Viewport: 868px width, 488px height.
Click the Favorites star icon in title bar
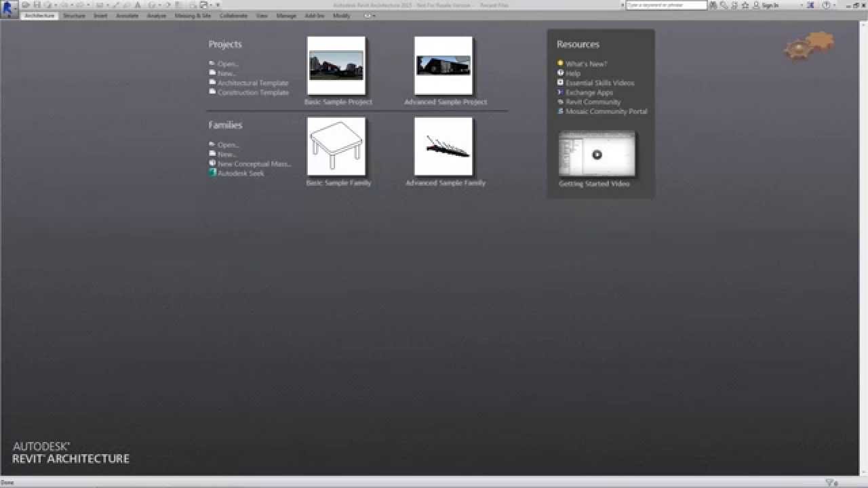[745, 5]
